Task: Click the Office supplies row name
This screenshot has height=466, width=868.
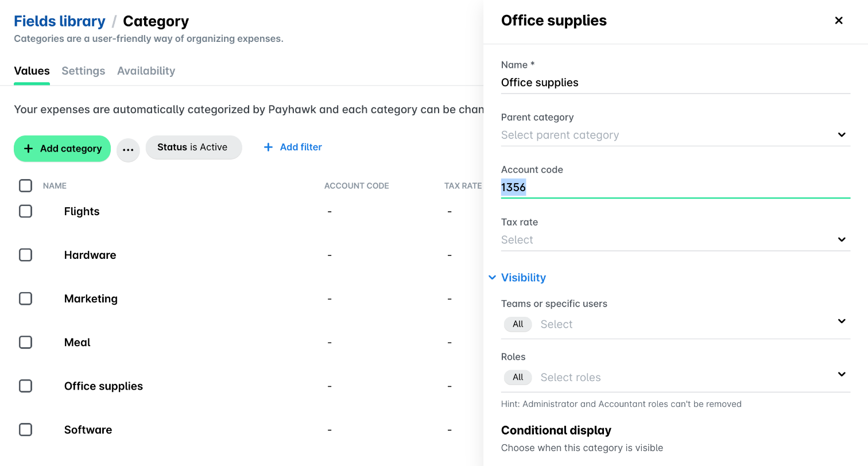Action: click(x=103, y=386)
